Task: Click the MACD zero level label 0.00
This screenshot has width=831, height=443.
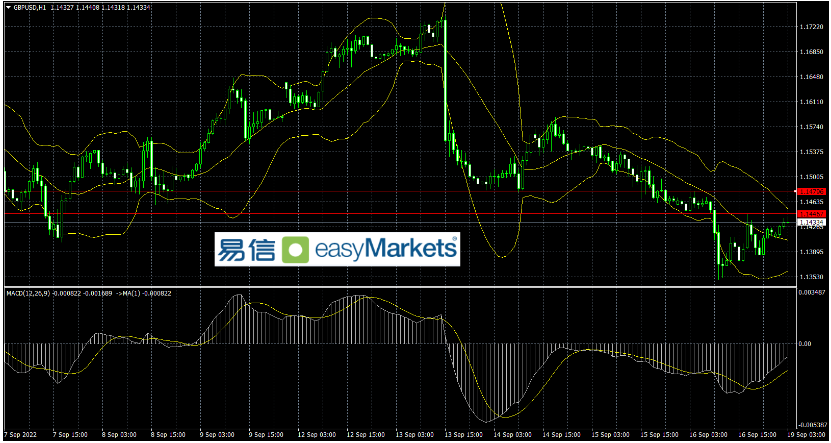Action: pyautogui.click(x=806, y=343)
